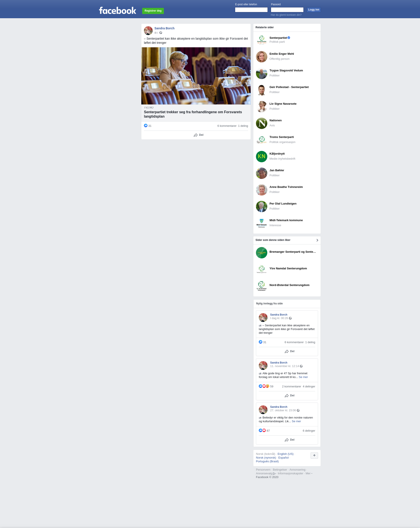Click 'Har du glemt kontoen din?' link
Viewport: 420px width, 528px height.
(x=286, y=15)
